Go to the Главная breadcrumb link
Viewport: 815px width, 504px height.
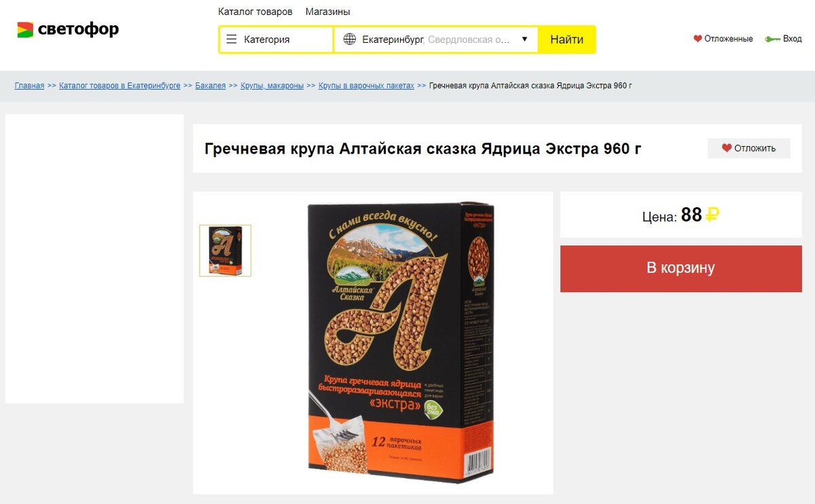point(30,86)
